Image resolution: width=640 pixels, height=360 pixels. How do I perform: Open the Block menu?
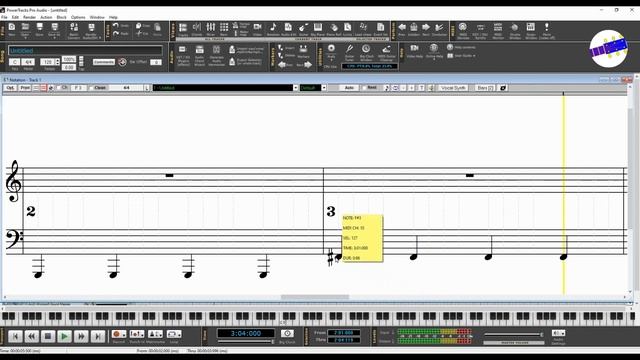(62, 18)
